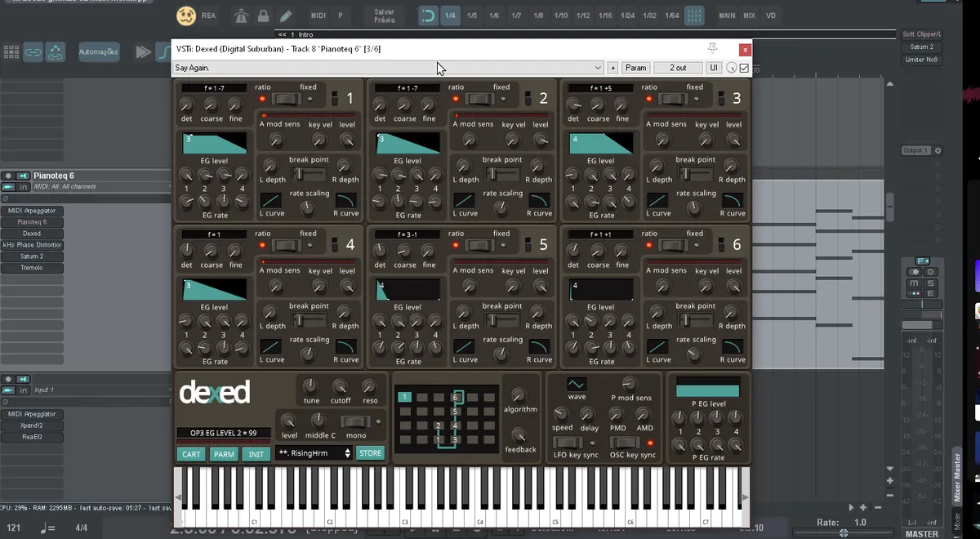Toggle operator 1 ratio/fixed switch
Screen dimensions: 980x539
tap(285, 99)
